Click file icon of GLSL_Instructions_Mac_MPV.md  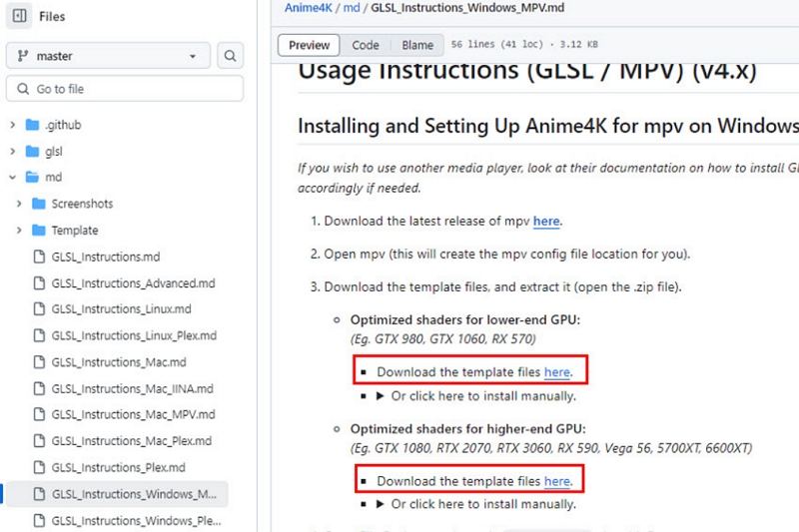pyautogui.click(x=39, y=414)
